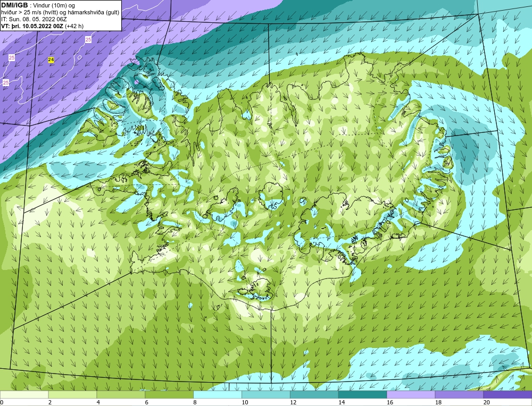
Task: Choose the 14–16 m/s dark teal legend swatch
Action: coord(363,395)
